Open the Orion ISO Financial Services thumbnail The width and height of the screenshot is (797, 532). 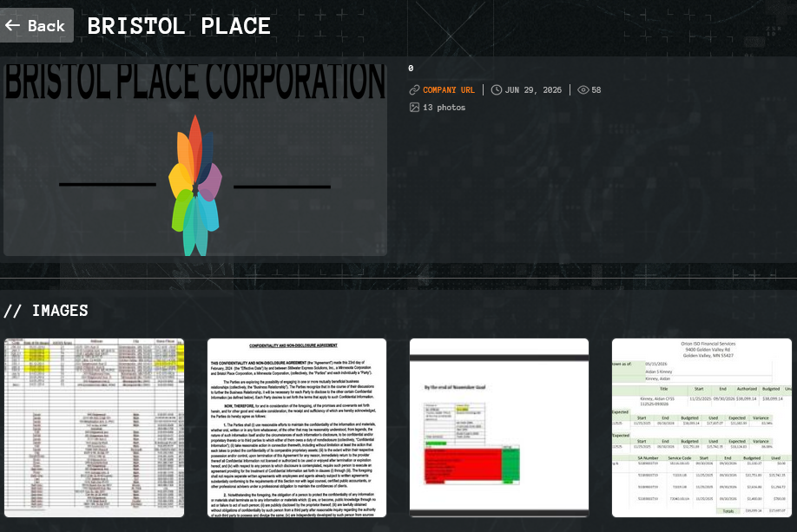click(702, 428)
